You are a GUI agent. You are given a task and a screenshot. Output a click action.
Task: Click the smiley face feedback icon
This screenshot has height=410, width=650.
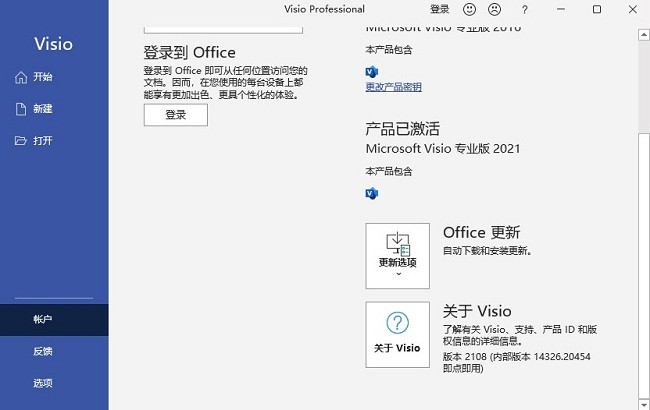[x=470, y=9]
